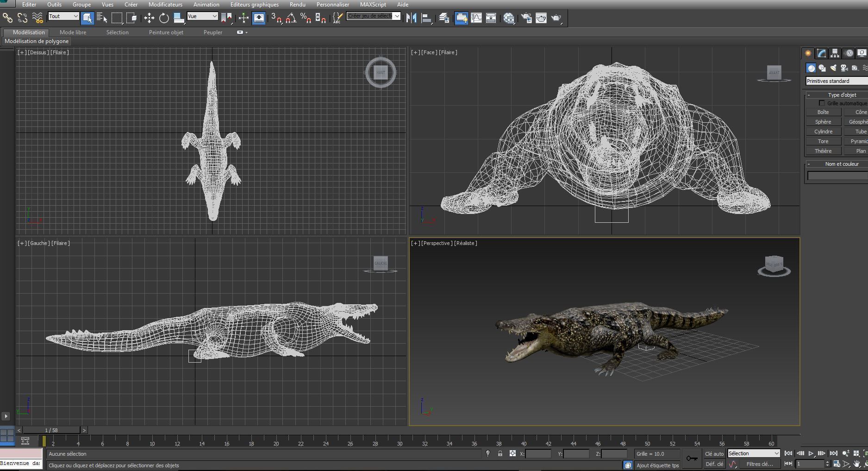Open ribbon minimize options dropdown arrow
Image resolution: width=868 pixels, height=471 pixels.
[x=246, y=32]
